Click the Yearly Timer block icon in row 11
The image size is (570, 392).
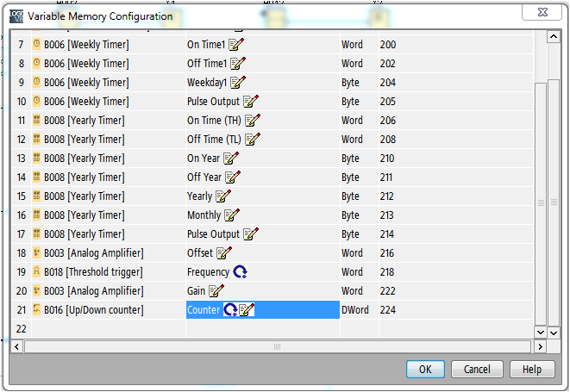point(36,120)
